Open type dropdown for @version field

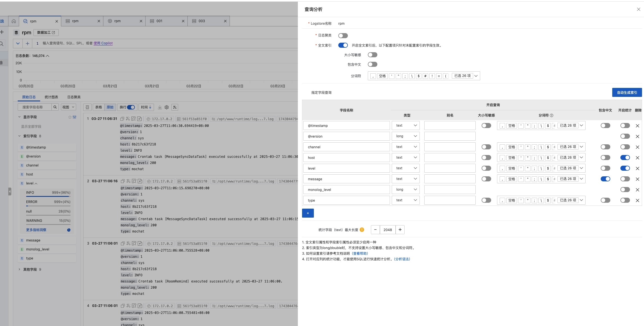click(x=405, y=136)
